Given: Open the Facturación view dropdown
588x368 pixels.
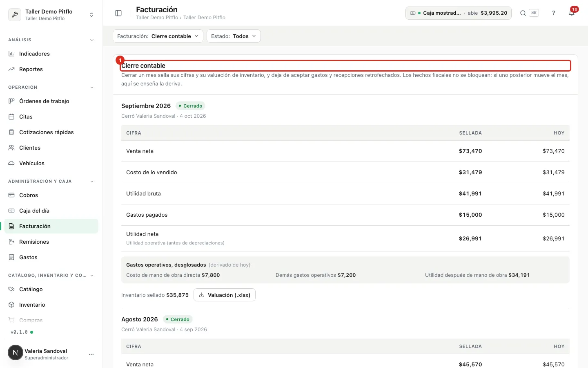Looking at the screenshot, I should (158, 36).
